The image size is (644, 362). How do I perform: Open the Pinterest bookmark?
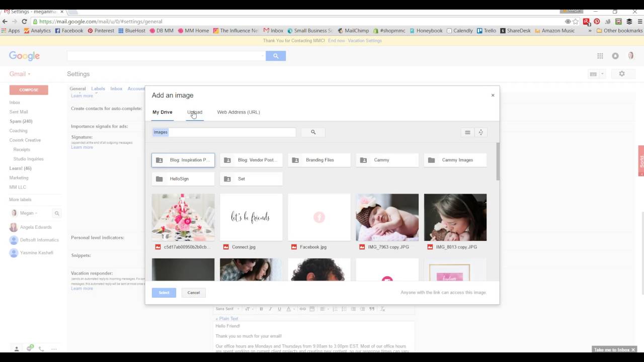[x=101, y=31]
